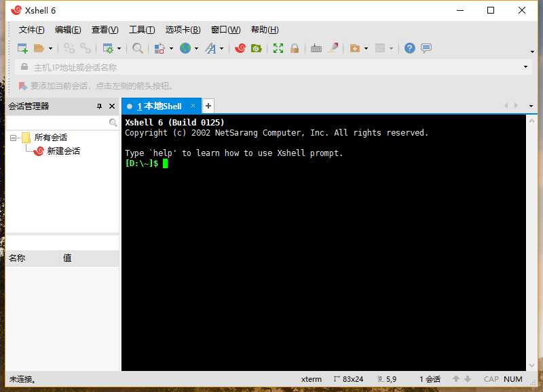
Task: Click the speech bubble feedback icon
Action: pyautogui.click(x=426, y=47)
